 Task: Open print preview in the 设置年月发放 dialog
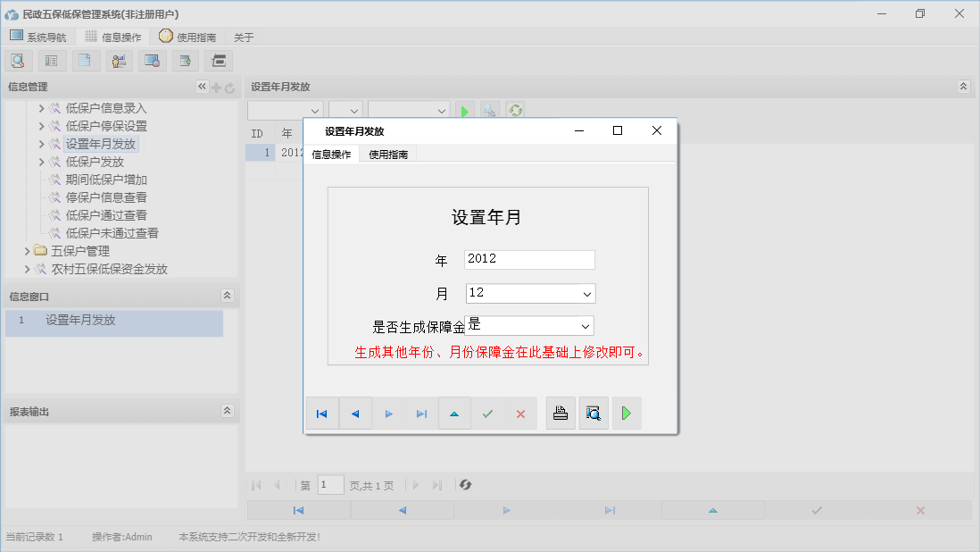tap(594, 413)
